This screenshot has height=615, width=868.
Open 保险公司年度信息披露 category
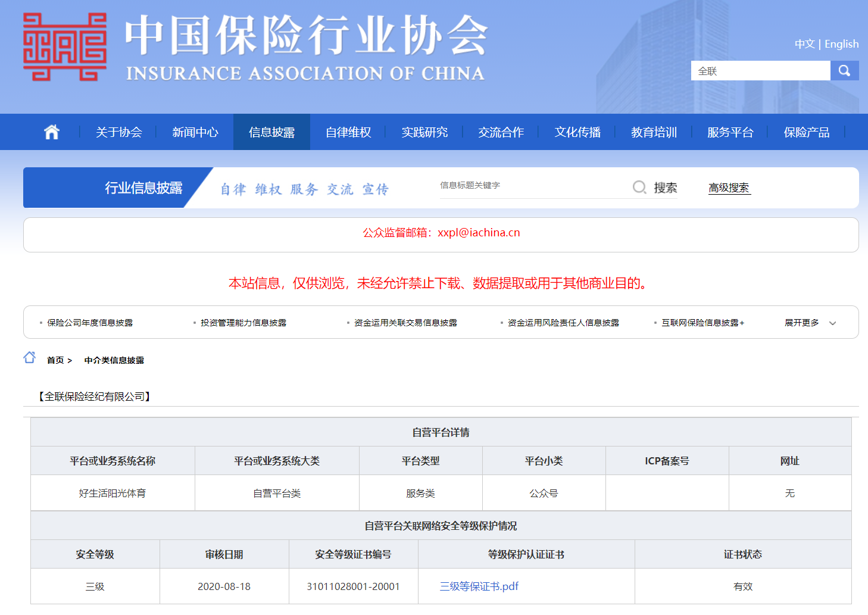click(90, 323)
